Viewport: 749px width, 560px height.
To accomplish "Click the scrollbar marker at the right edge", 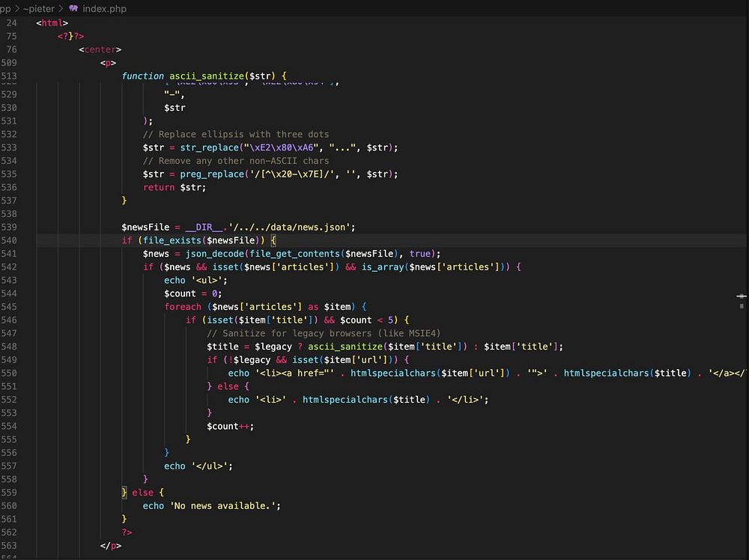I will point(742,296).
